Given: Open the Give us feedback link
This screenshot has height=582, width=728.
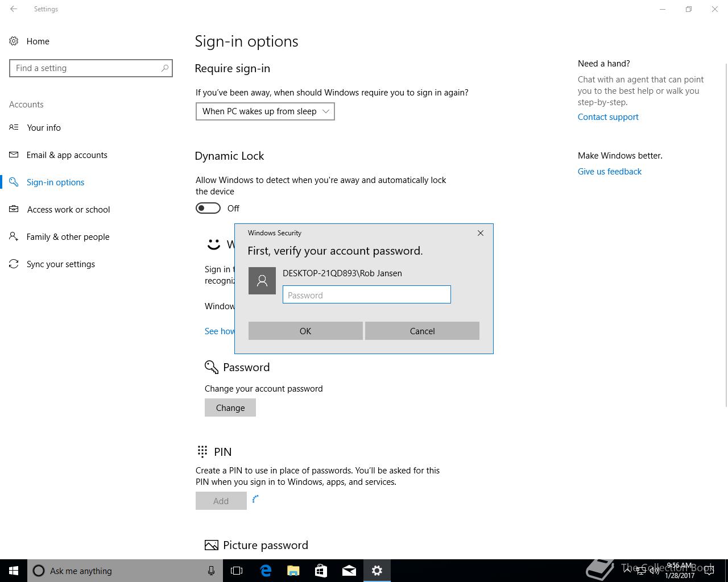Looking at the screenshot, I should (610, 171).
